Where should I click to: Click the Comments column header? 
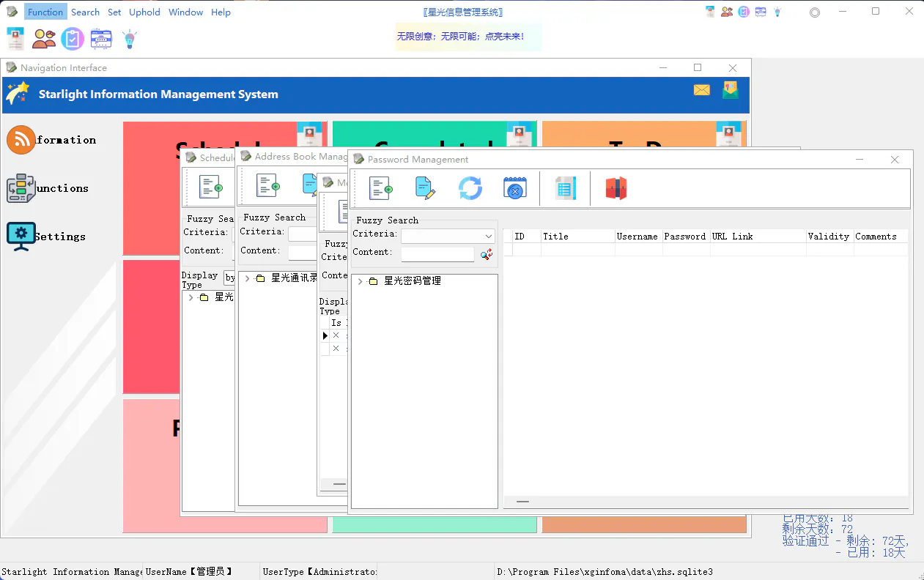[881, 237]
